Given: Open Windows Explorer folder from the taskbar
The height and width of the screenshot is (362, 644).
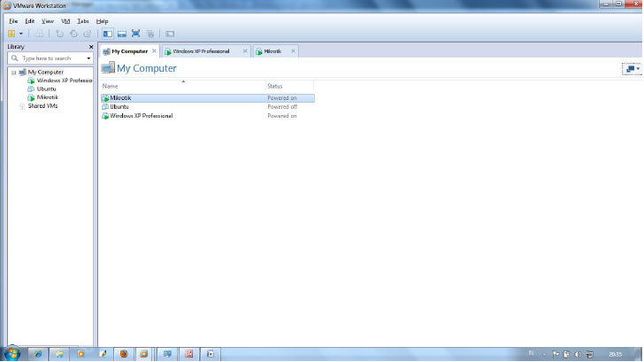Looking at the screenshot, I should coord(59,354).
